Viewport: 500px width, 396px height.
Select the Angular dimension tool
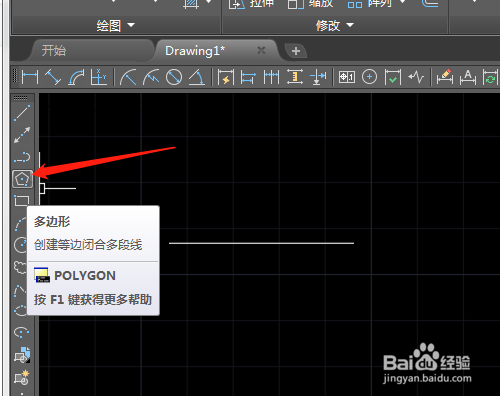click(197, 77)
